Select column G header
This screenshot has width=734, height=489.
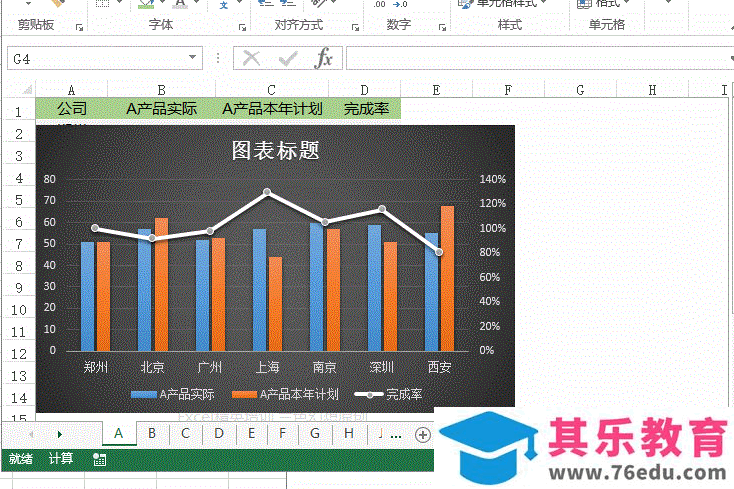[580, 90]
